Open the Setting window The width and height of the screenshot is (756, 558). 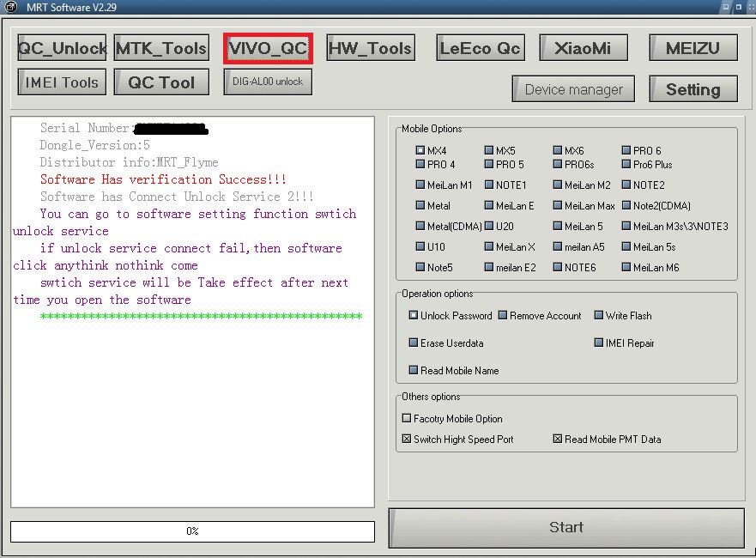coord(693,88)
